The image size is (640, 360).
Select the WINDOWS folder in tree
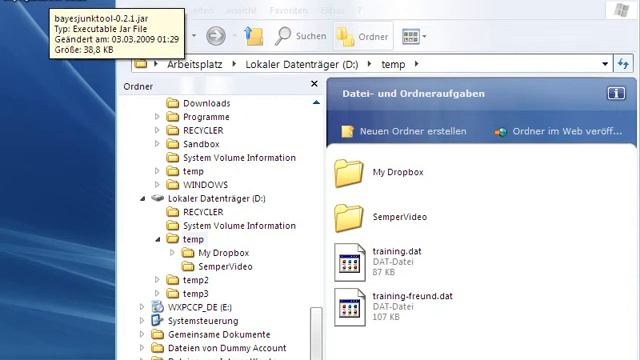[205, 185]
